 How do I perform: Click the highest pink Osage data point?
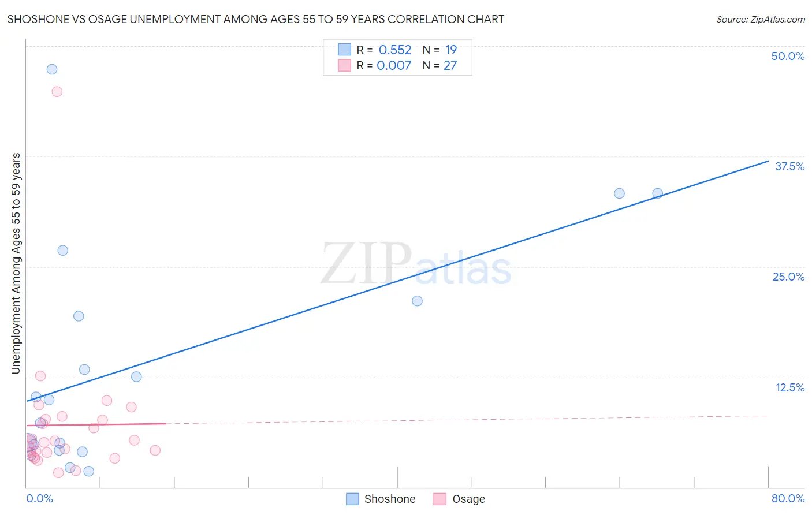pos(57,92)
